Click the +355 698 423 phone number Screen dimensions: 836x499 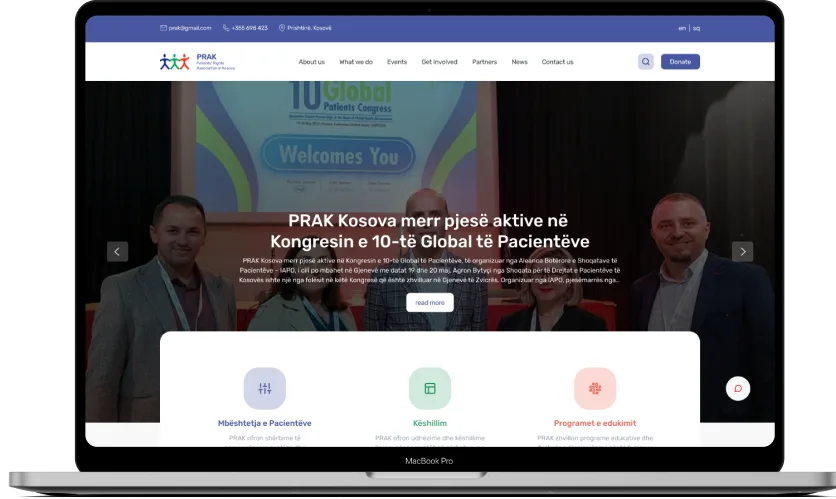[x=250, y=28]
